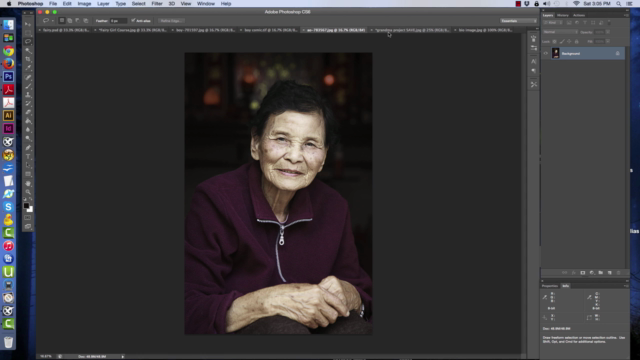Screen dimensions: 640x360
Task: Choose Add to selection mode
Action: [x=70, y=20]
